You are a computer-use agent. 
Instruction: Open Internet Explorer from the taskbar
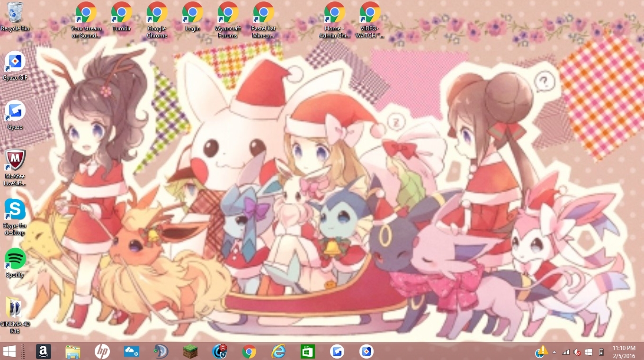pos(278,351)
